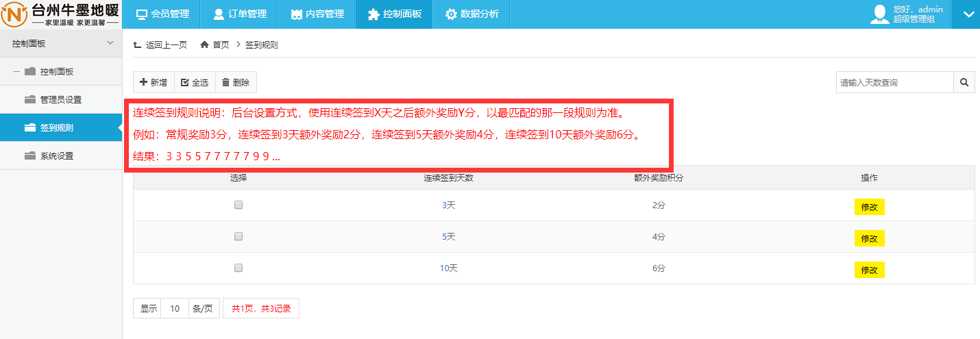The image size is (980, 339).
Task: Tick the checkbox for the 3天 row
Action: [x=238, y=205]
